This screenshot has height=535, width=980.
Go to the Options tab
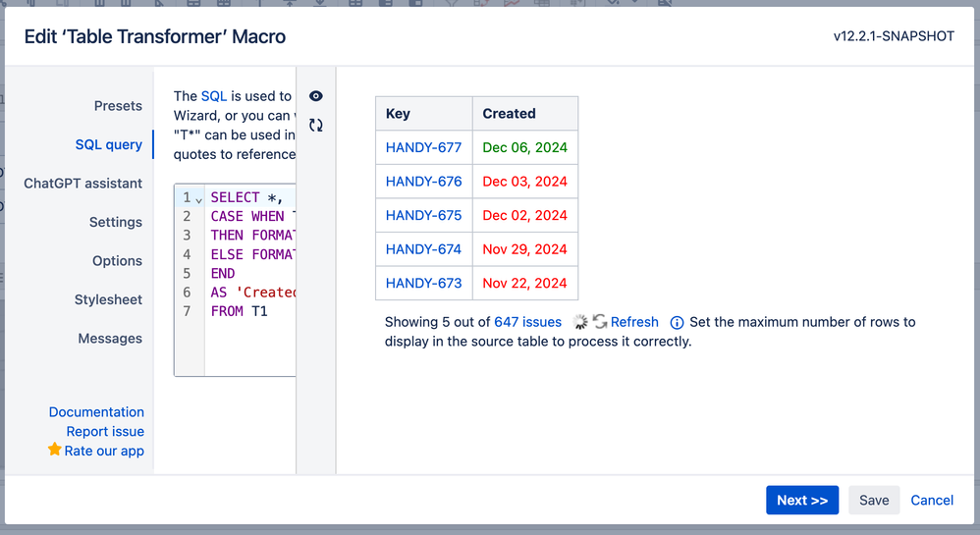(118, 260)
